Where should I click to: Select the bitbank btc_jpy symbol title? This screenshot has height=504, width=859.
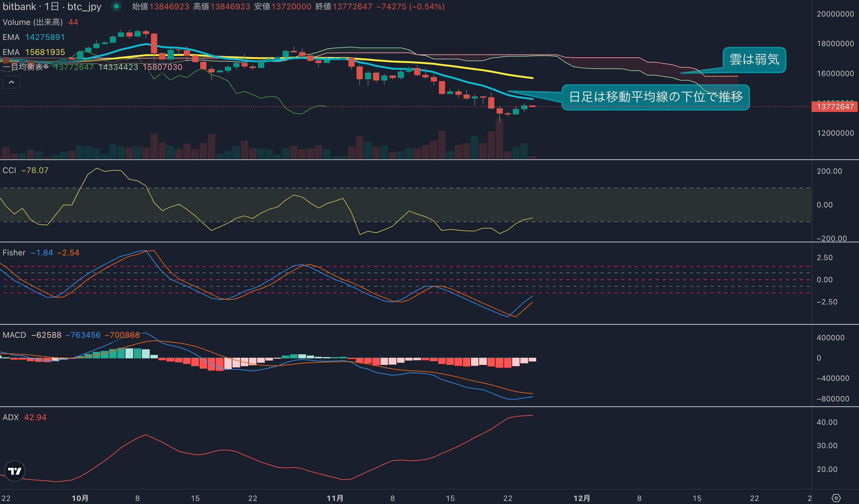pyautogui.click(x=52, y=7)
